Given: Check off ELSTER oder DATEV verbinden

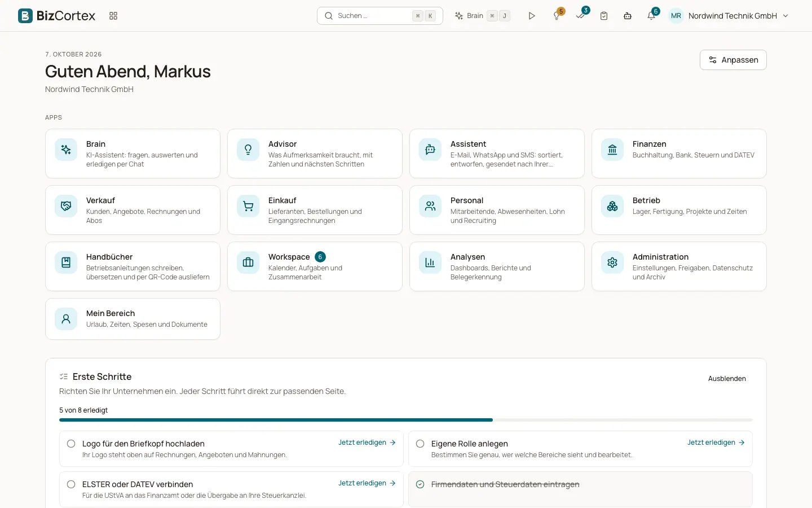Looking at the screenshot, I should pos(71,484).
